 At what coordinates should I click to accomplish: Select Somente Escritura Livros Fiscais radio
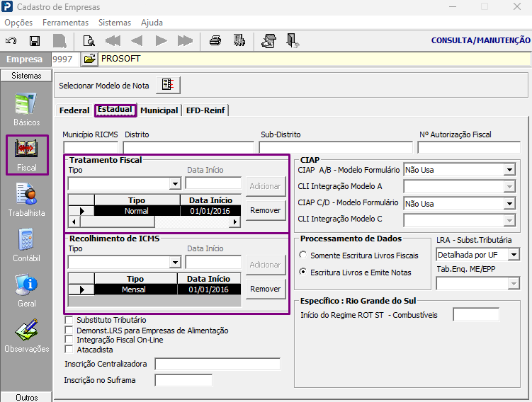[303, 255]
